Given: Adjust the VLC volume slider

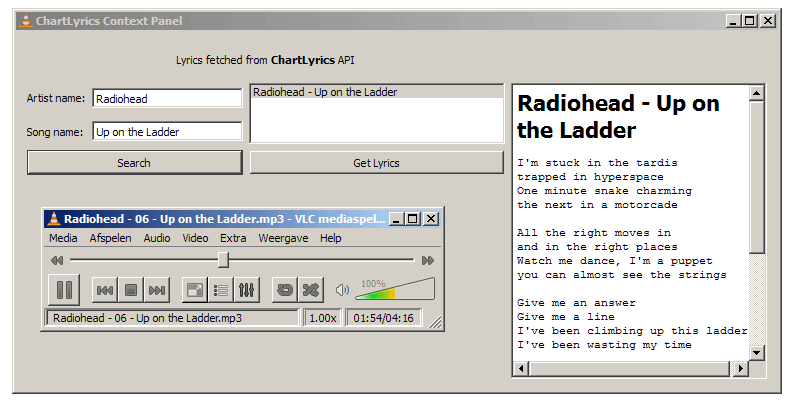Looking at the screenshot, I should coord(395,289).
